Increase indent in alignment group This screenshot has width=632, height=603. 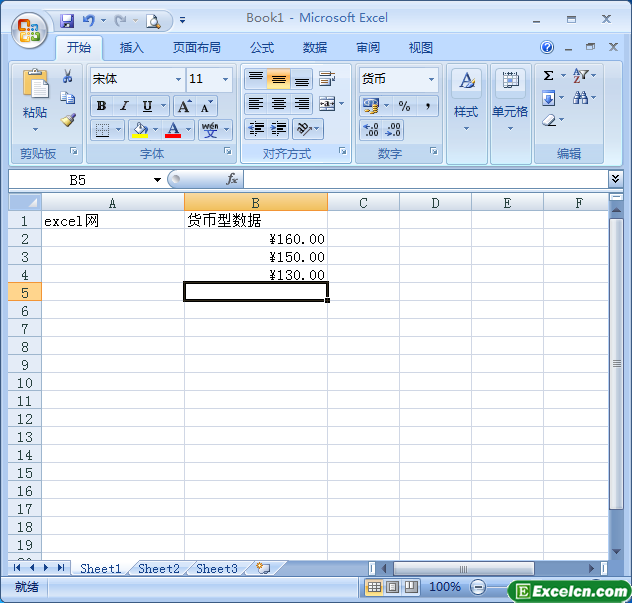278,129
